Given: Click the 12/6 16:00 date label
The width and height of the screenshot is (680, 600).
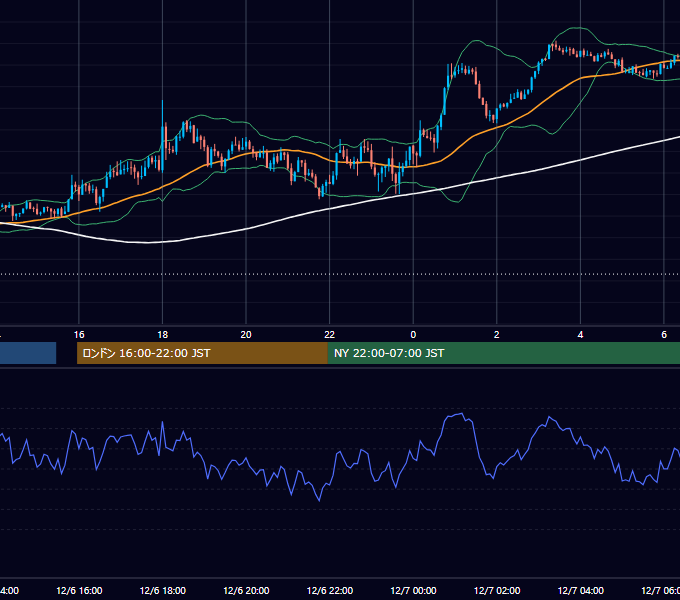Looking at the screenshot, I should [x=79, y=590].
